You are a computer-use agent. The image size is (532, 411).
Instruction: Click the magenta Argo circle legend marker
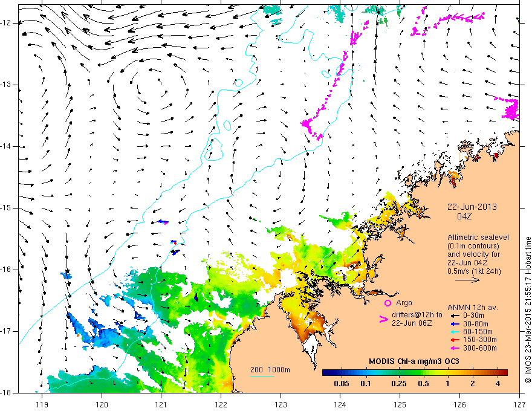pyautogui.click(x=388, y=303)
